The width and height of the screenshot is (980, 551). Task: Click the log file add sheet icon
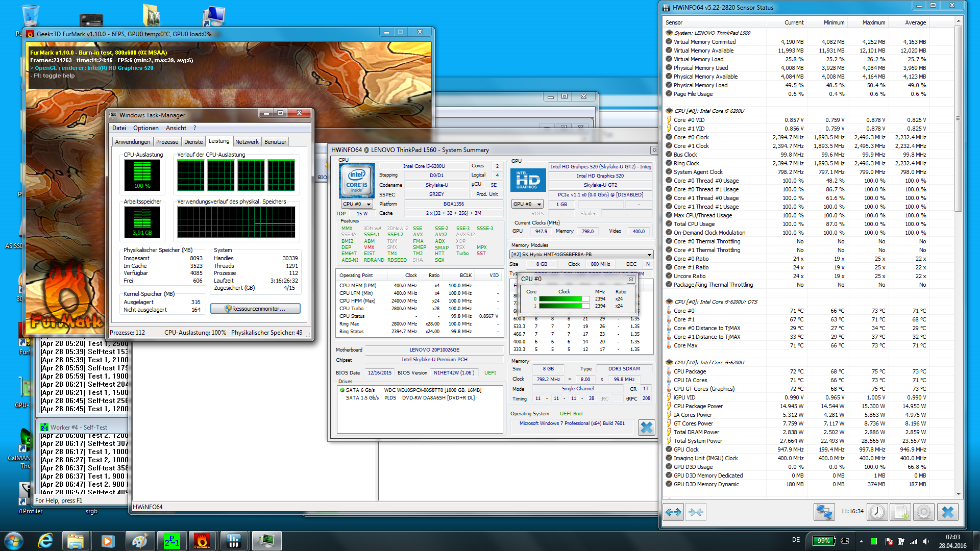point(901,512)
